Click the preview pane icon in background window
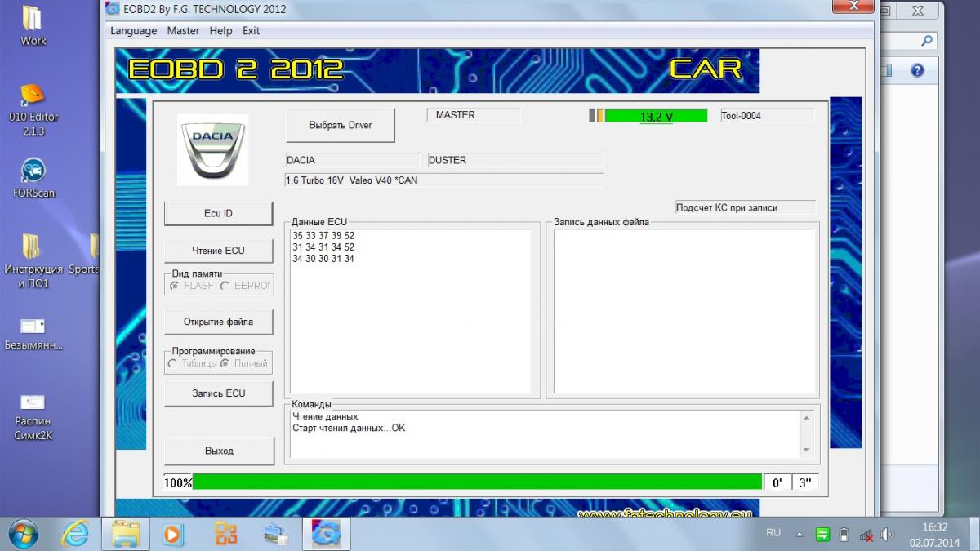The height and width of the screenshot is (551, 980). pyautogui.click(x=888, y=71)
